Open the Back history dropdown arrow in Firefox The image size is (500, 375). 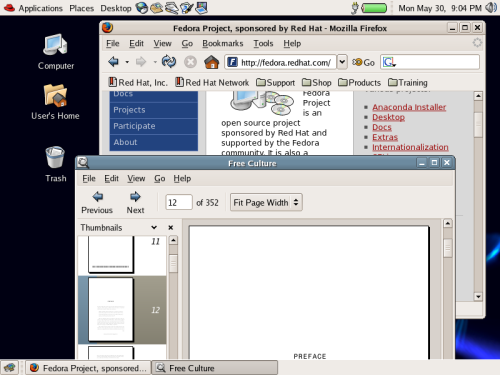coord(127,62)
